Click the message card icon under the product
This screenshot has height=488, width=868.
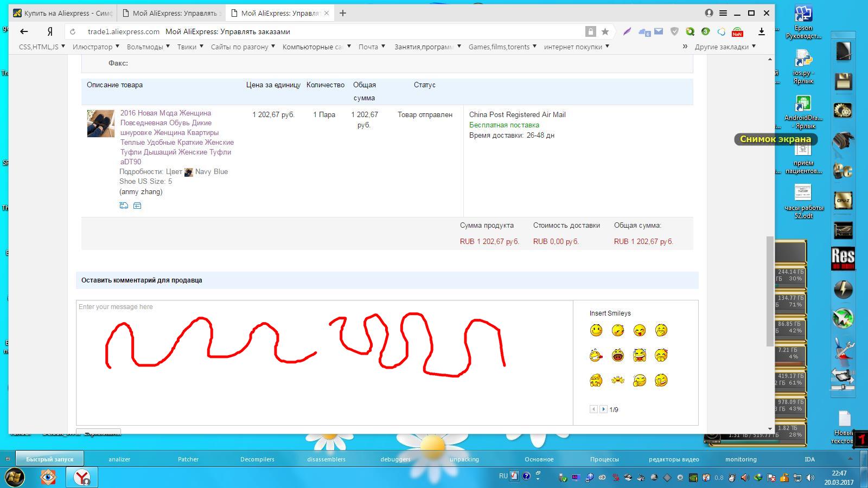pos(137,206)
